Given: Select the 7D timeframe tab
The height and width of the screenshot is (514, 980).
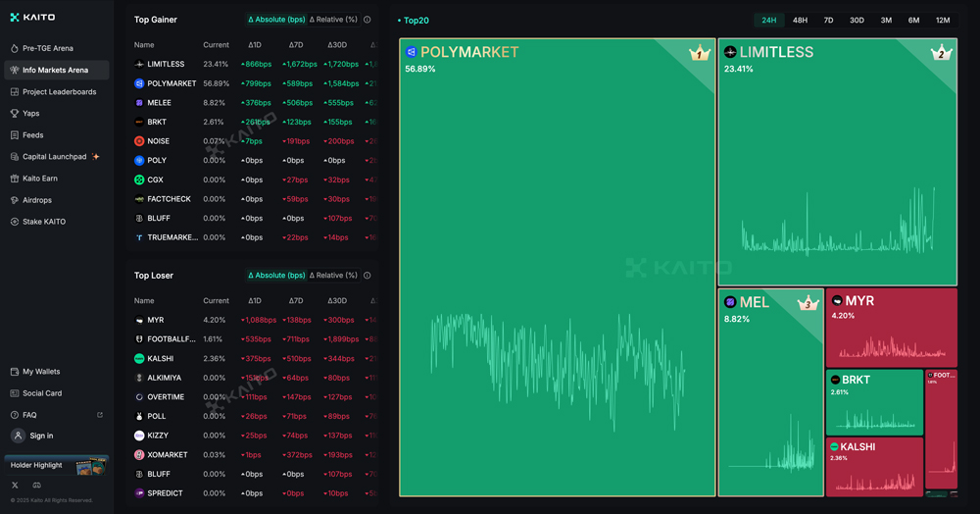Looking at the screenshot, I should pos(828,20).
